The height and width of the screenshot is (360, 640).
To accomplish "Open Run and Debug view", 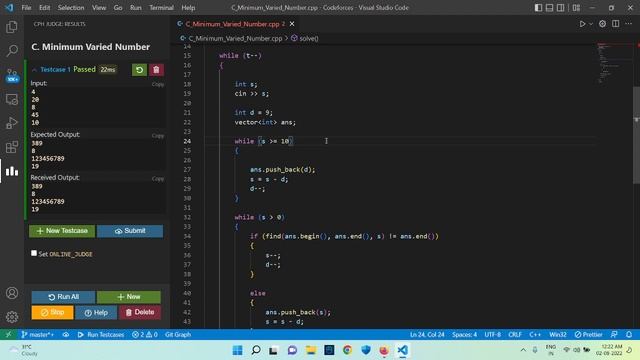I will [12, 123].
